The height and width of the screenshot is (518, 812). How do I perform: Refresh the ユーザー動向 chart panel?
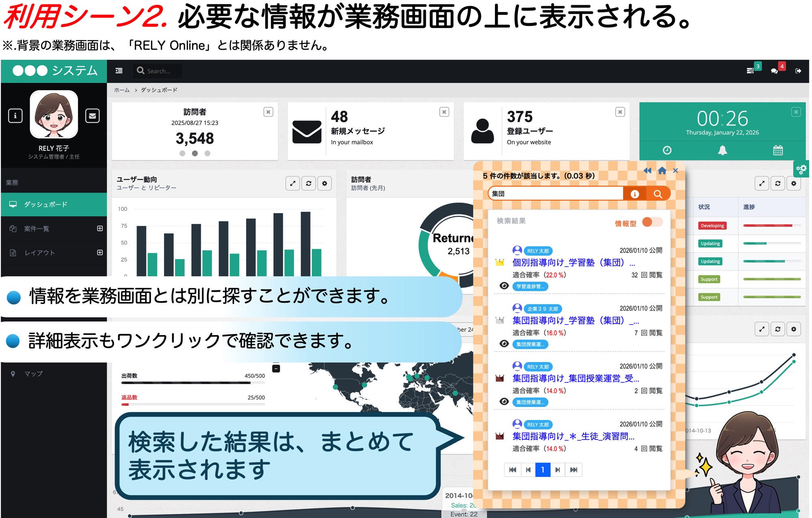[x=309, y=184]
